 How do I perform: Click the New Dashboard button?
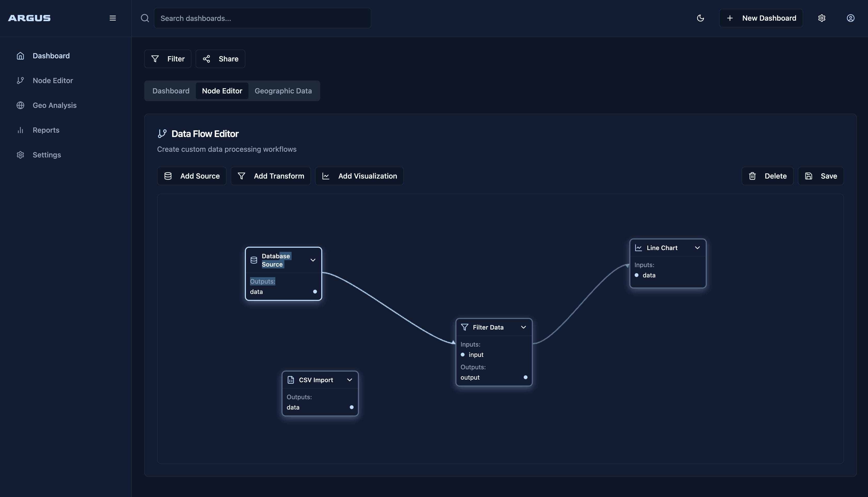[761, 18]
